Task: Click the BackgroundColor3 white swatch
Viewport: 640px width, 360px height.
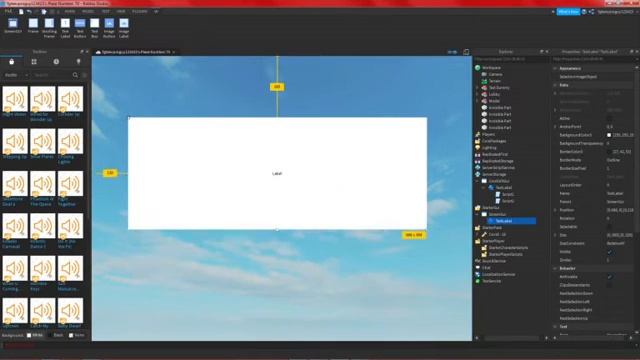Action: coord(609,135)
